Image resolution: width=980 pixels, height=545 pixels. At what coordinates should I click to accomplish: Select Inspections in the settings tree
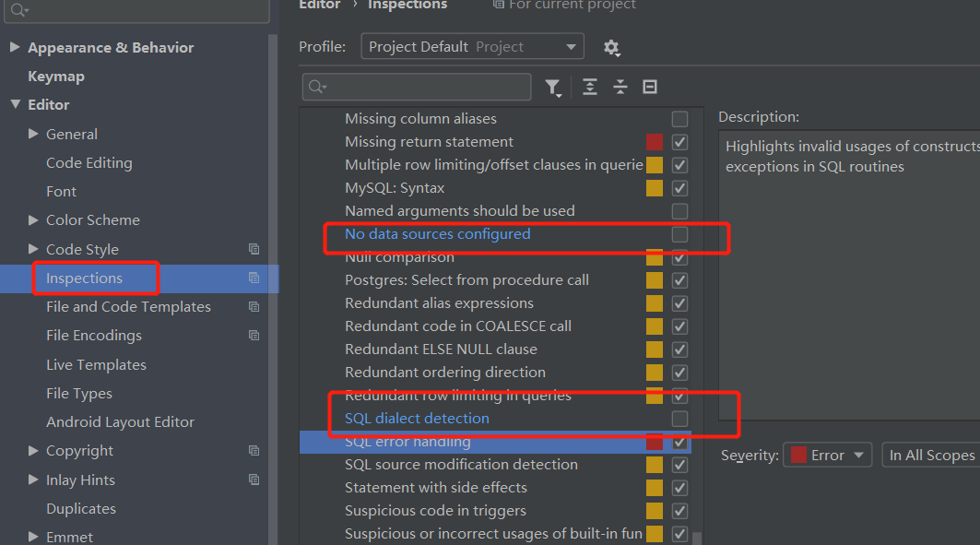click(x=85, y=278)
